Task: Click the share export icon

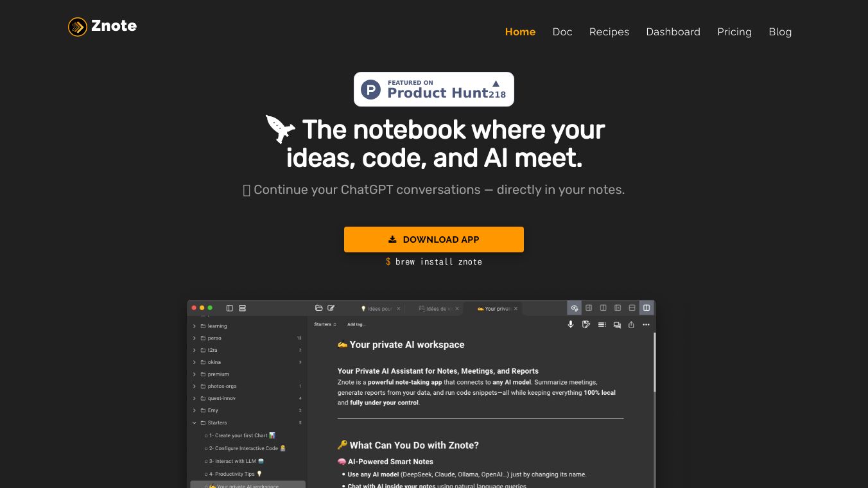Action: [631, 325]
